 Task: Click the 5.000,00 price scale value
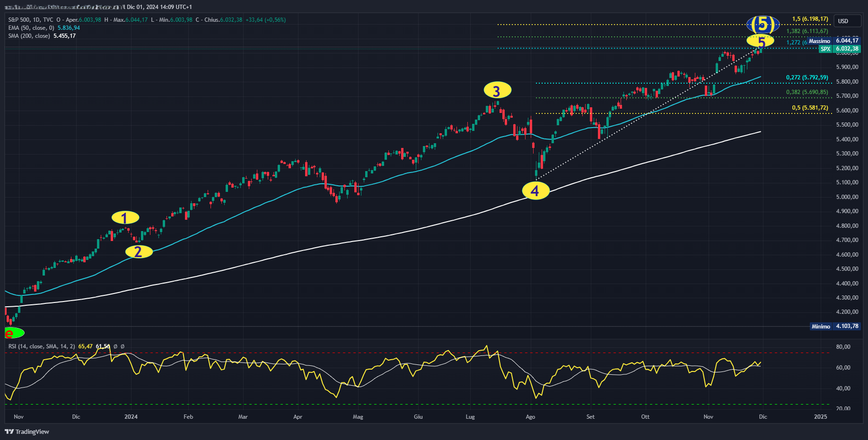coord(847,197)
